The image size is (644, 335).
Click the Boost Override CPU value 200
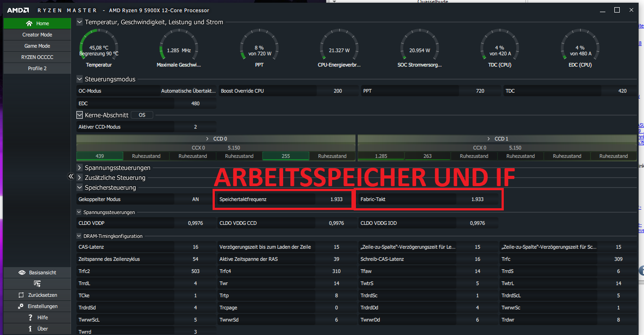pos(338,91)
